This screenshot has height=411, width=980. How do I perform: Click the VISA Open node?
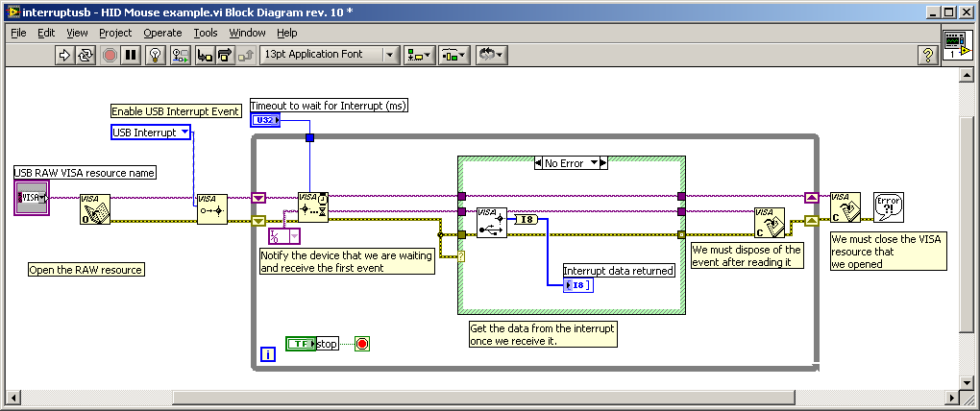point(94,208)
